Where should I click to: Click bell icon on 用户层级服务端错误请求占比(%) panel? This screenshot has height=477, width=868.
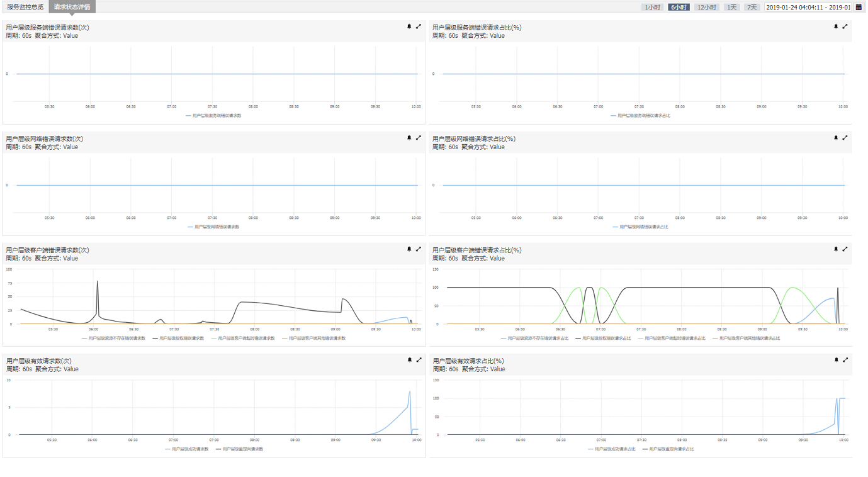pyautogui.click(x=836, y=26)
